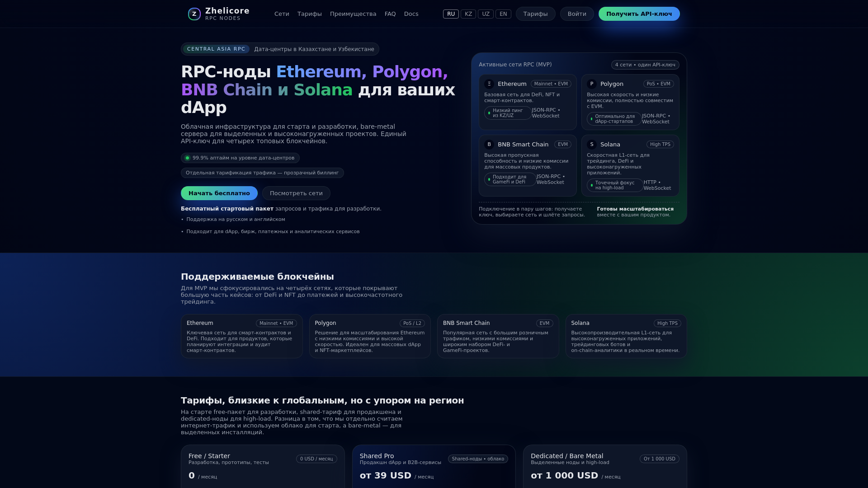Click 'Готовы масштабироваться' text

click(635, 209)
